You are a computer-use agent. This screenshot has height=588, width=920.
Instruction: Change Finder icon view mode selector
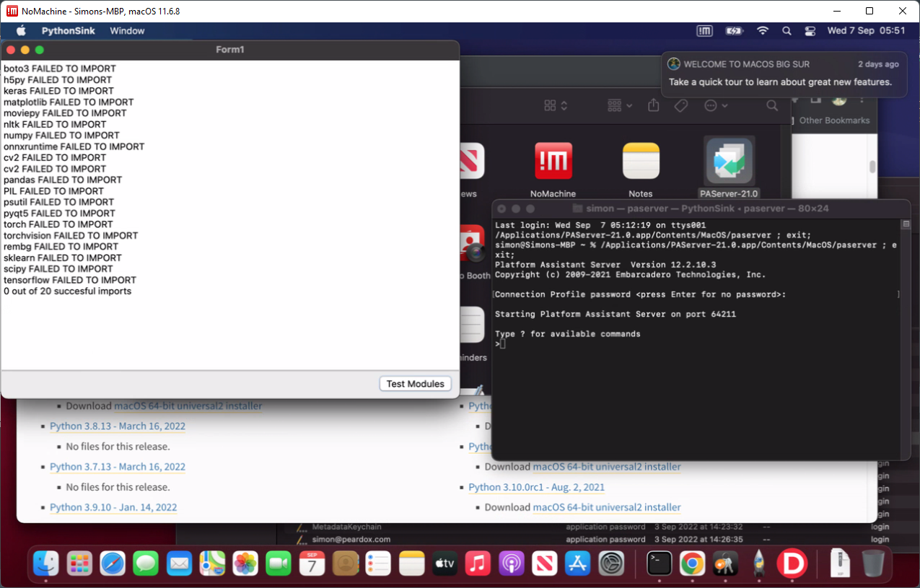[x=556, y=105]
